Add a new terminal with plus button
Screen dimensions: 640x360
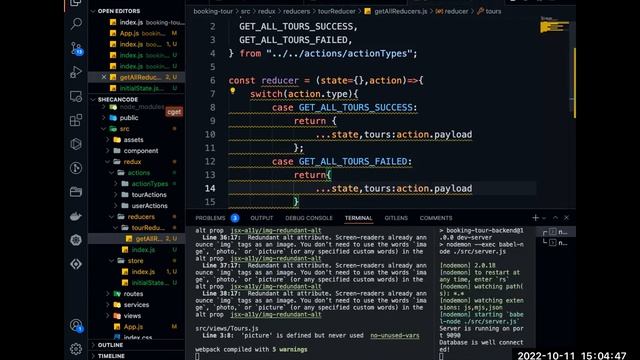tap(536, 218)
